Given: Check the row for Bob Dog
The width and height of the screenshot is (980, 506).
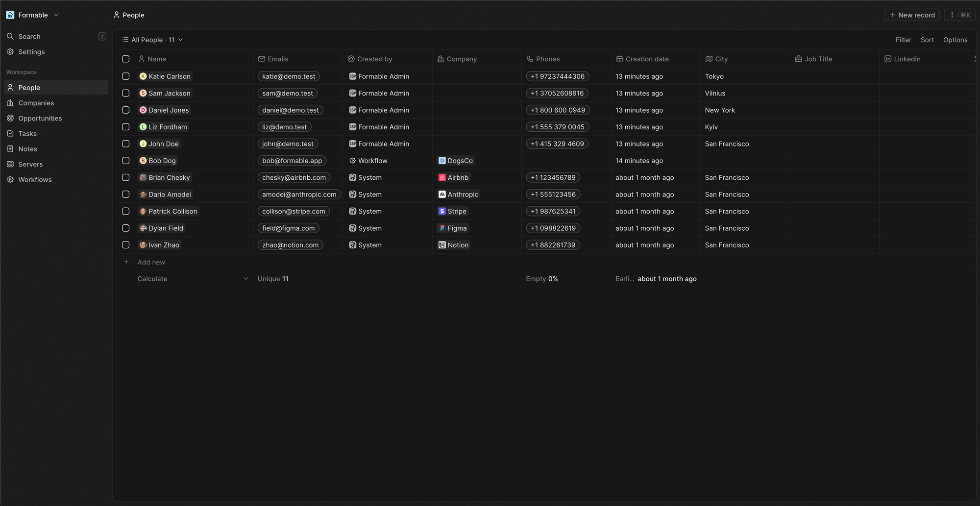Looking at the screenshot, I should (x=125, y=160).
